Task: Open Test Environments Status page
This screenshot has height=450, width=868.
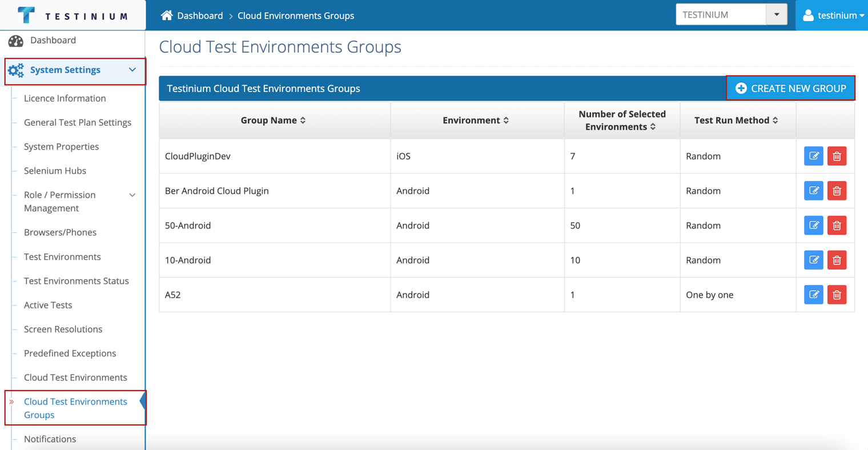Action: point(76,281)
